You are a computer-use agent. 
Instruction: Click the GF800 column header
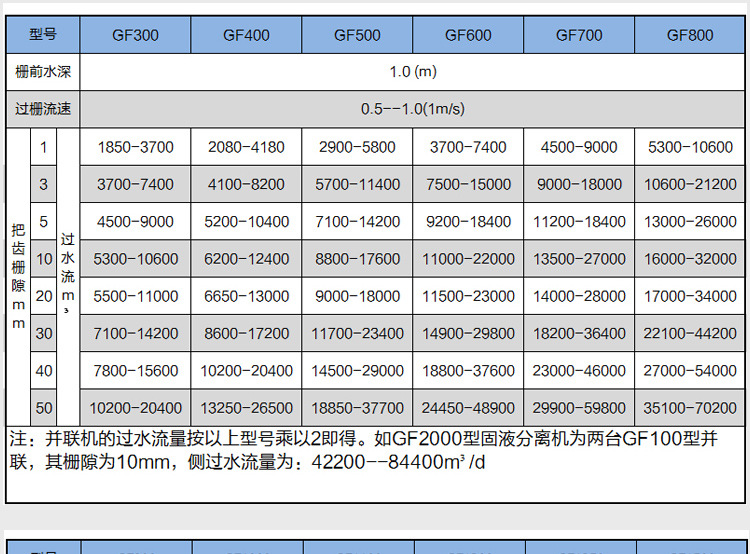(690, 35)
